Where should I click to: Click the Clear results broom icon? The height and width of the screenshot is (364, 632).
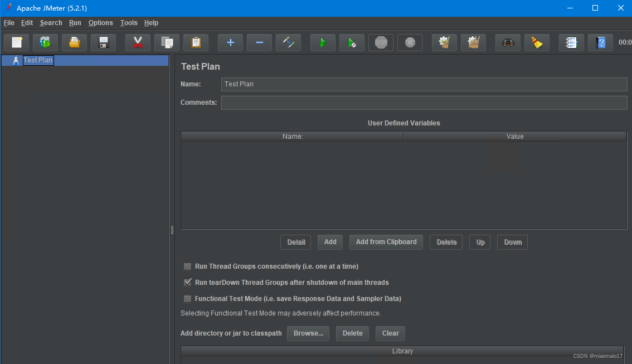pos(444,42)
